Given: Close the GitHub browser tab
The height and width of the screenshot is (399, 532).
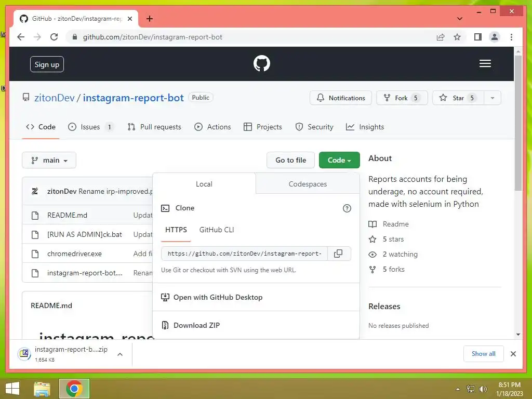Looking at the screenshot, I should (x=129, y=19).
